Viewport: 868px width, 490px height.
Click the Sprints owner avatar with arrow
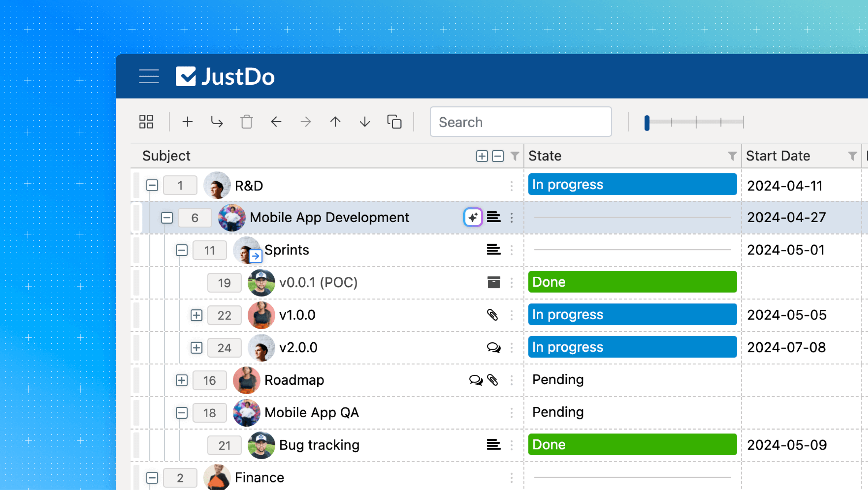(247, 250)
